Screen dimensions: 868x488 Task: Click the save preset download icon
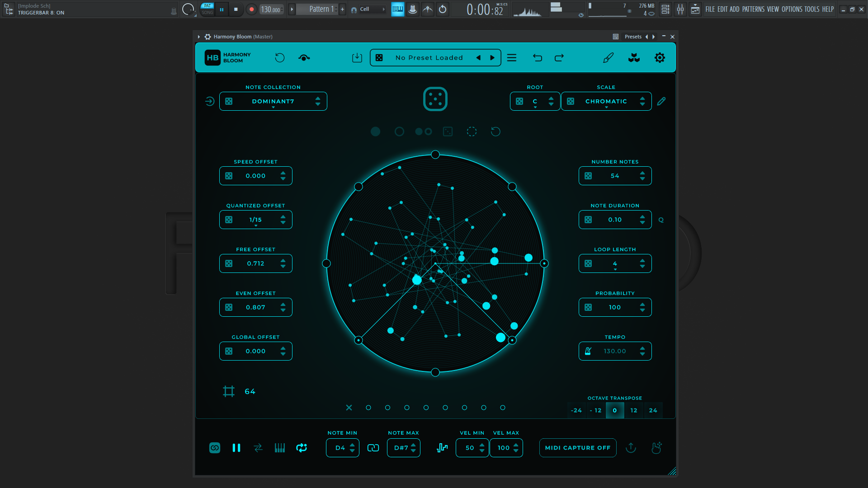pos(357,58)
